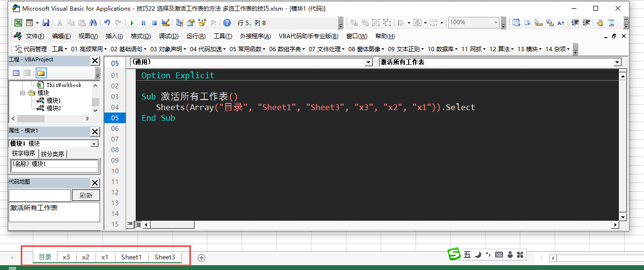Toggle Sogou moon half-width icon
The width and height of the screenshot is (644, 270).
477,255
